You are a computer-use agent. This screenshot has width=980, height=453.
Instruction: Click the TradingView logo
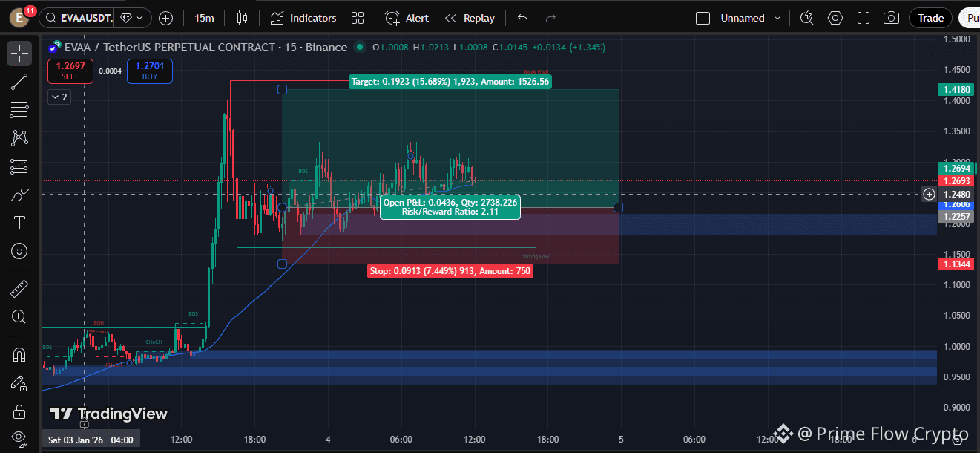click(109, 414)
